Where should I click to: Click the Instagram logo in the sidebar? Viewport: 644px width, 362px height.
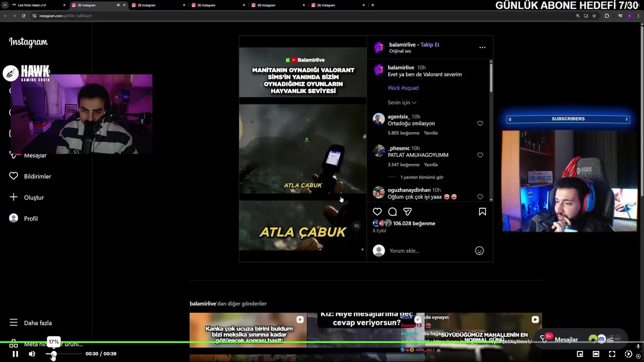pyautogui.click(x=28, y=42)
